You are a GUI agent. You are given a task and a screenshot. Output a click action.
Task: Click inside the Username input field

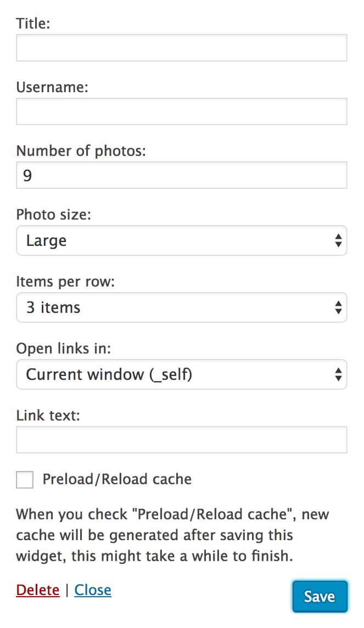coord(181,111)
